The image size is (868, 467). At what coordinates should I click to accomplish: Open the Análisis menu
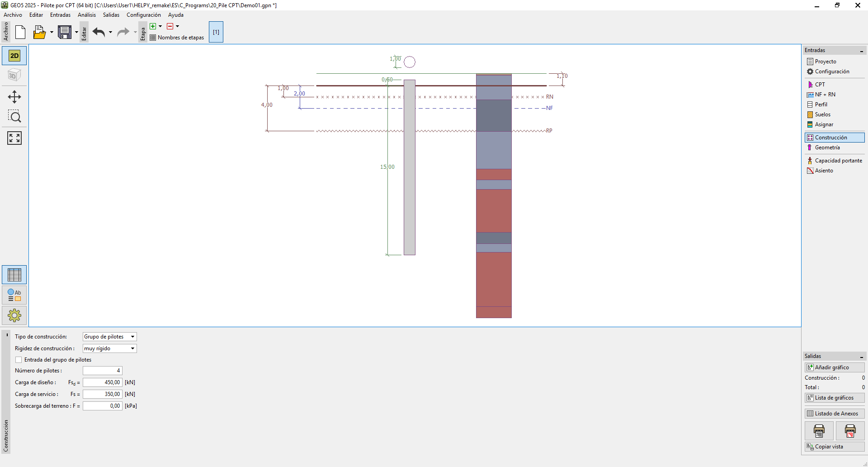point(86,15)
